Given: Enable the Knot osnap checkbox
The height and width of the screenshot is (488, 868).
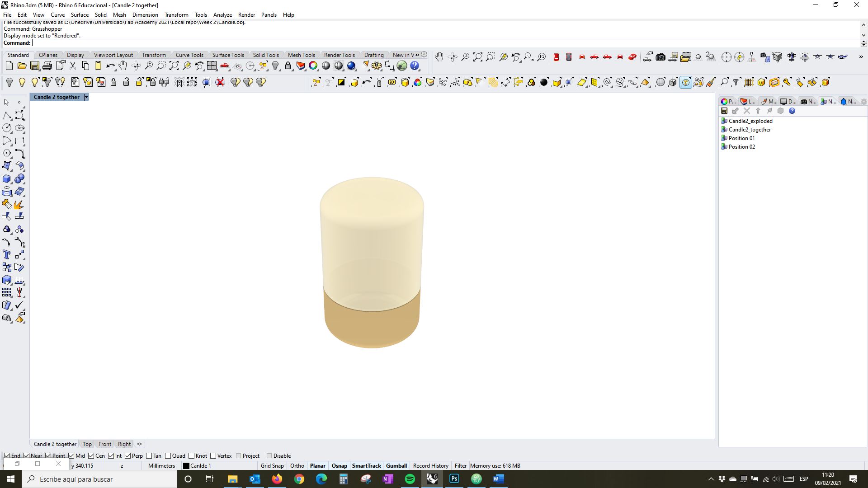Looking at the screenshot, I should 191,455.
